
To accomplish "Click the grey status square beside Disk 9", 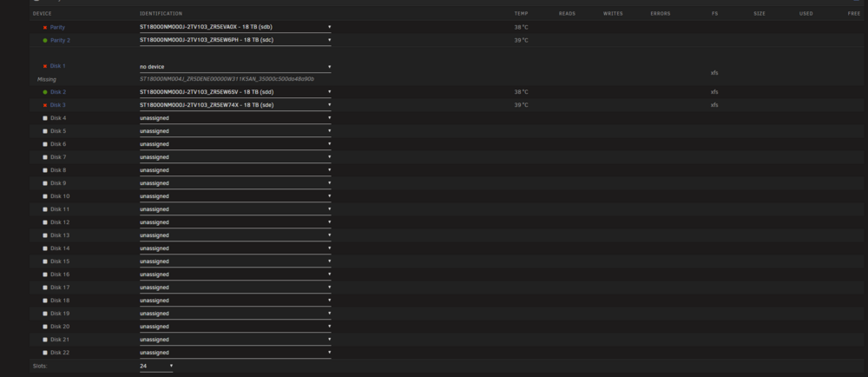I will point(45,183).
